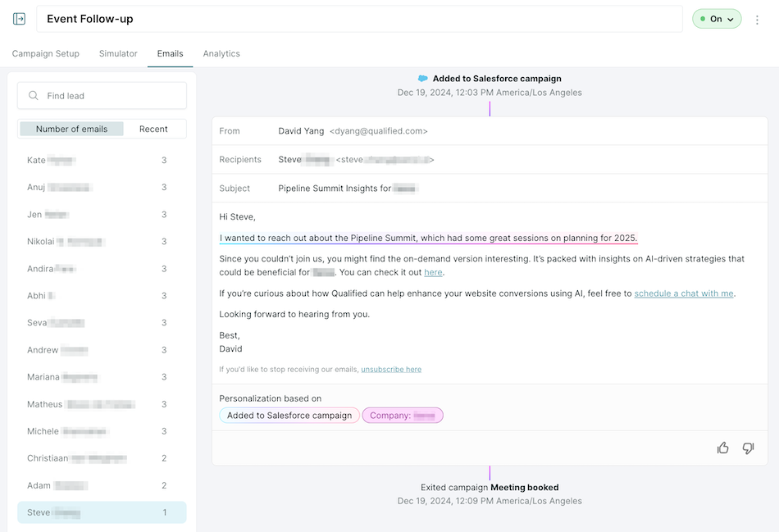Viewport: 779px width, 532px height.
Task: Click 'schedule a chat with me' link
Action: [684, 293]
